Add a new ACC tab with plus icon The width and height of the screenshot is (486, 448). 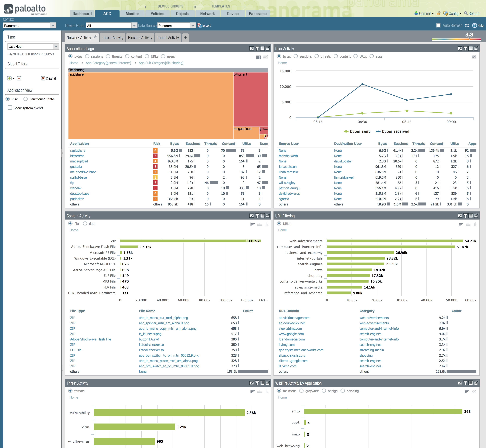pyautogui.click(x=185, y=38)
